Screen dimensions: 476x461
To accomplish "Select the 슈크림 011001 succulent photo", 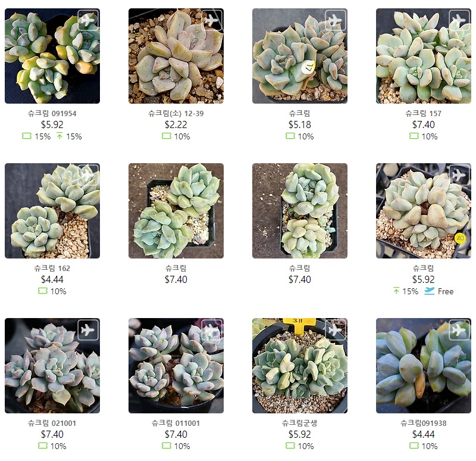I will [x=176, y=366].
